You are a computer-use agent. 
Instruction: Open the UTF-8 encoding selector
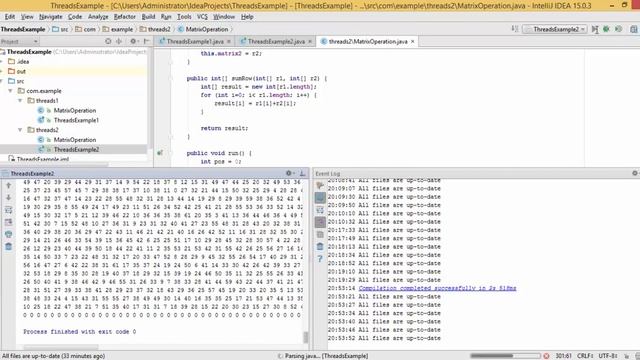608,356
